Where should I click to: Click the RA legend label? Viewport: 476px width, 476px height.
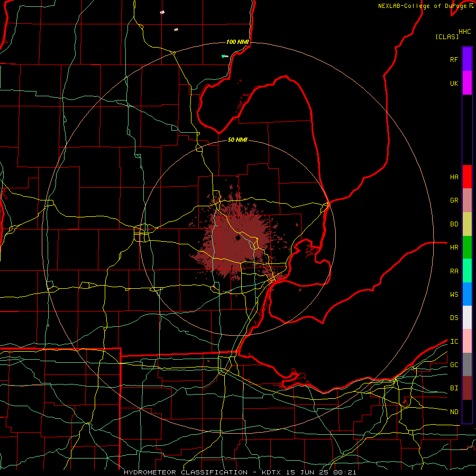(454, 271)
